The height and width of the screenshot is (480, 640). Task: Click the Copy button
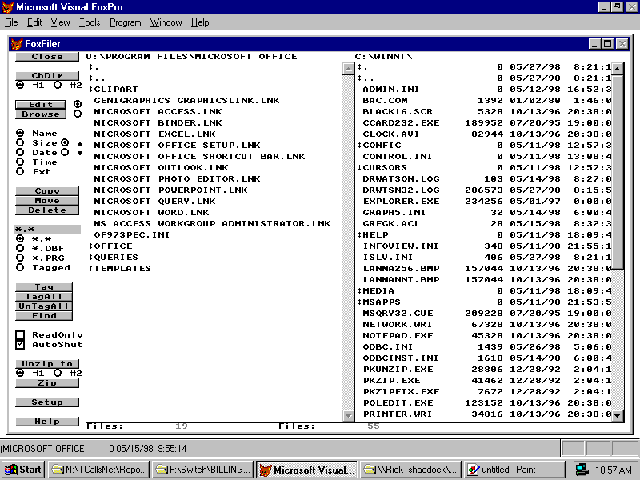47,191
